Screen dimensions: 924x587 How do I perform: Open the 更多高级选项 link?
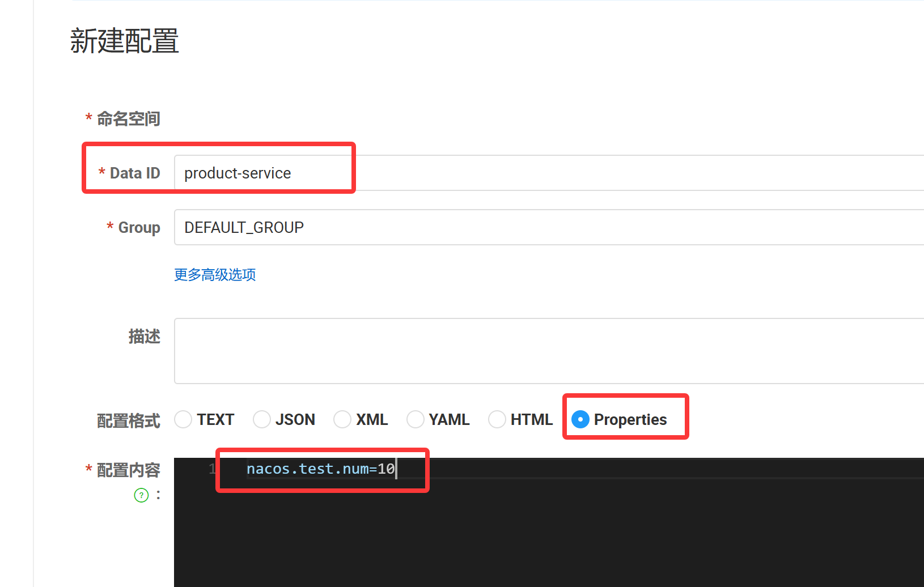click(x=215, y=275)
